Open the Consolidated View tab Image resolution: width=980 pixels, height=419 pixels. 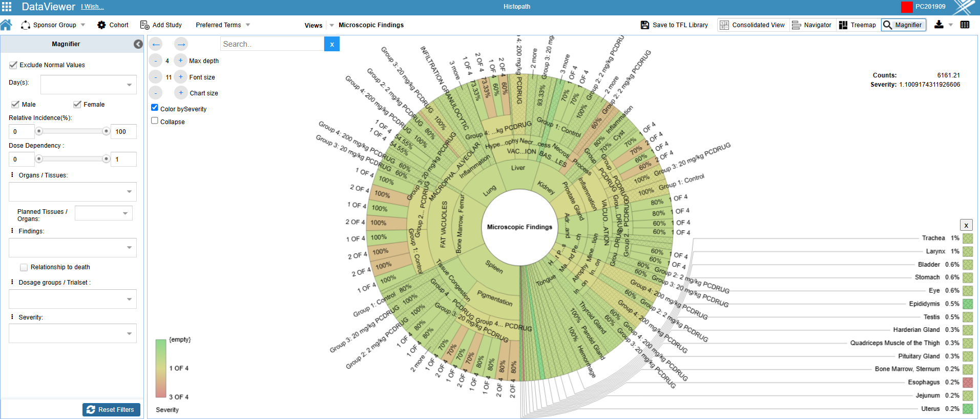752,25
